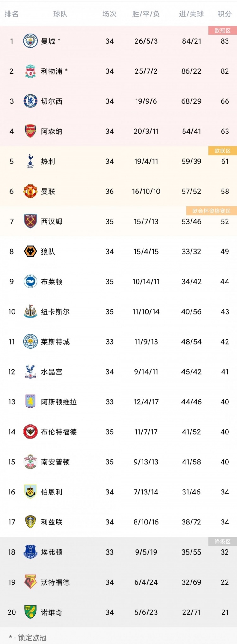237x644 pixels.
Task: Click the 欧会杯资格赛区 label
Action: click(x=212, y=211)
